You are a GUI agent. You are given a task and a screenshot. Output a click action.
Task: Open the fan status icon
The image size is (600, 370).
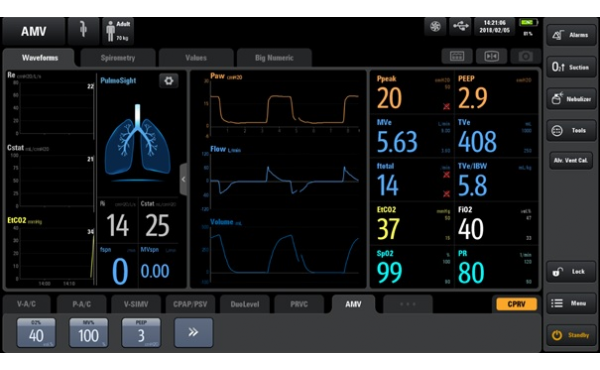tap(435, 27)
